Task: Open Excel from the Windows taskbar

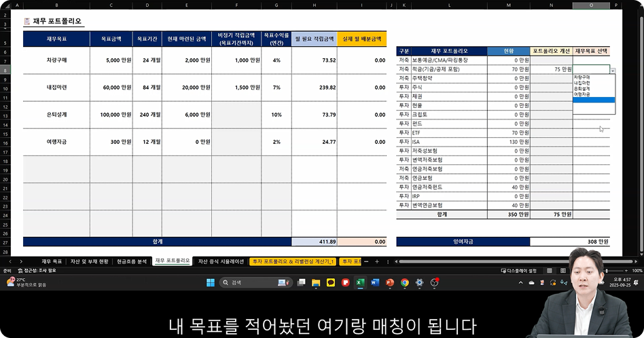Action: pyautogui.click(x=360, y=282)
